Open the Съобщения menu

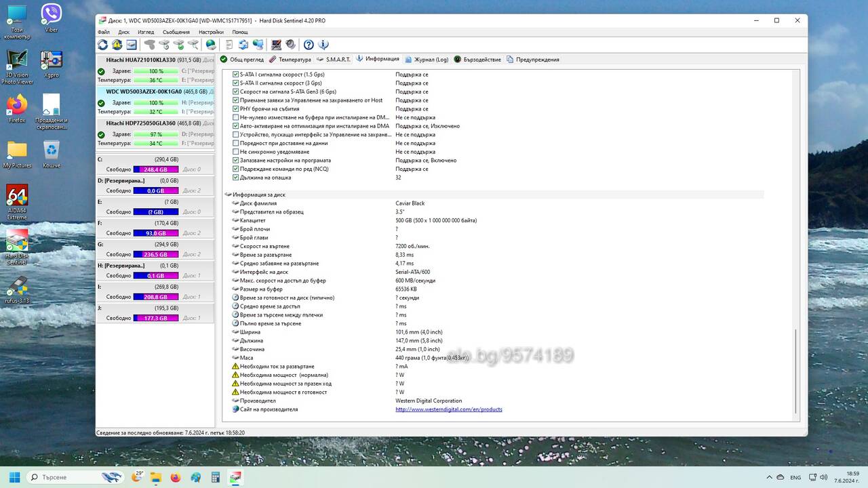pyautogui.click(x=176, y=32)
